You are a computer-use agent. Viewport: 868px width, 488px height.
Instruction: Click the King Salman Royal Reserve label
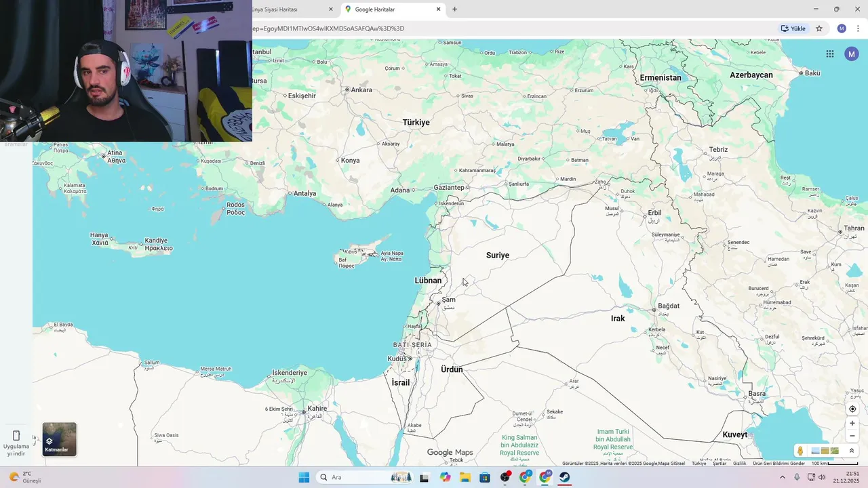coord(519,445)
